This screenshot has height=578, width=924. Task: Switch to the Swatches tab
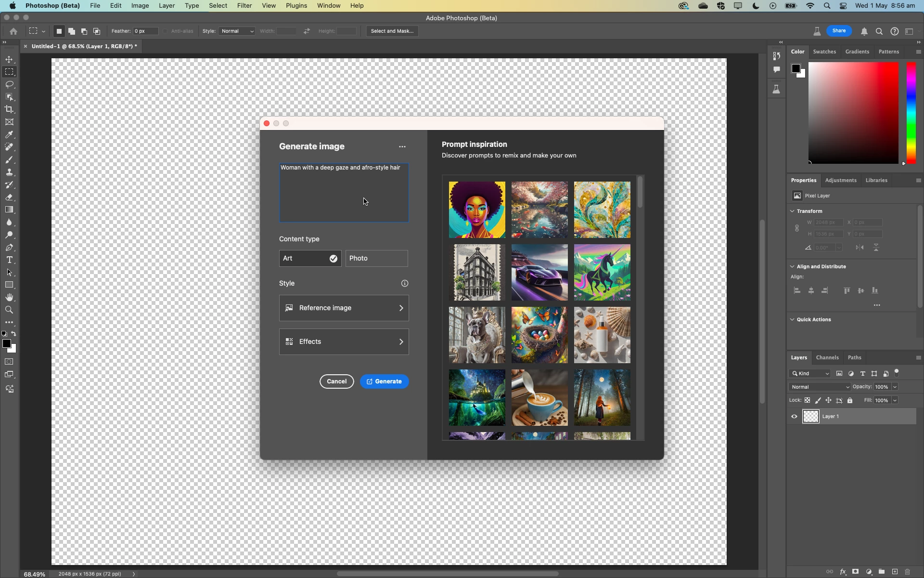(x=824, y=52)
